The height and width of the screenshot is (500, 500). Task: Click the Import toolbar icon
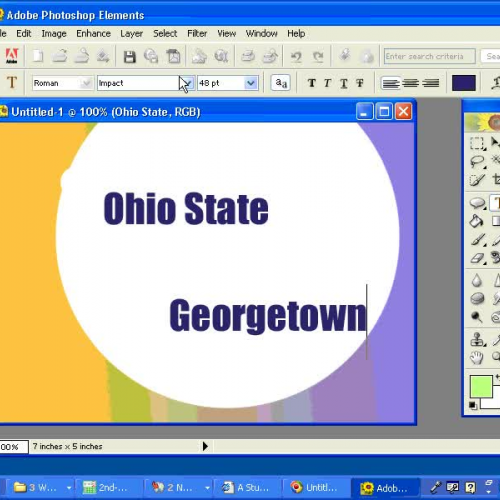(103, 56)
